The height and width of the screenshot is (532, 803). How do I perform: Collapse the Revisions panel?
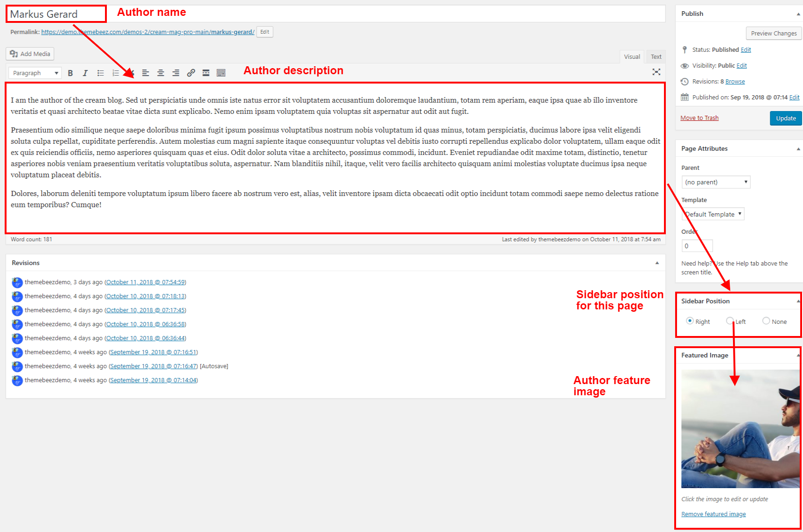coord(657,263)
